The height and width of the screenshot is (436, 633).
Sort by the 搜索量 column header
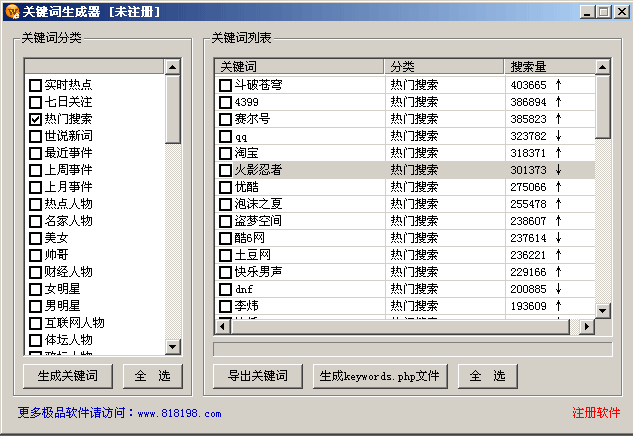(x=550, y=67)
